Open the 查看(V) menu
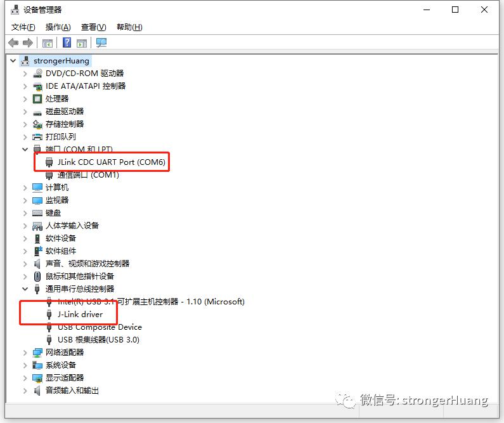Screen dimensions: 504x423 pos(94,27)
